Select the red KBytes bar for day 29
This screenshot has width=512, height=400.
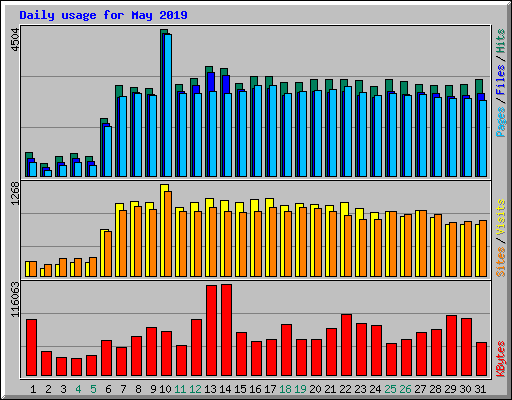click(451, 346)
